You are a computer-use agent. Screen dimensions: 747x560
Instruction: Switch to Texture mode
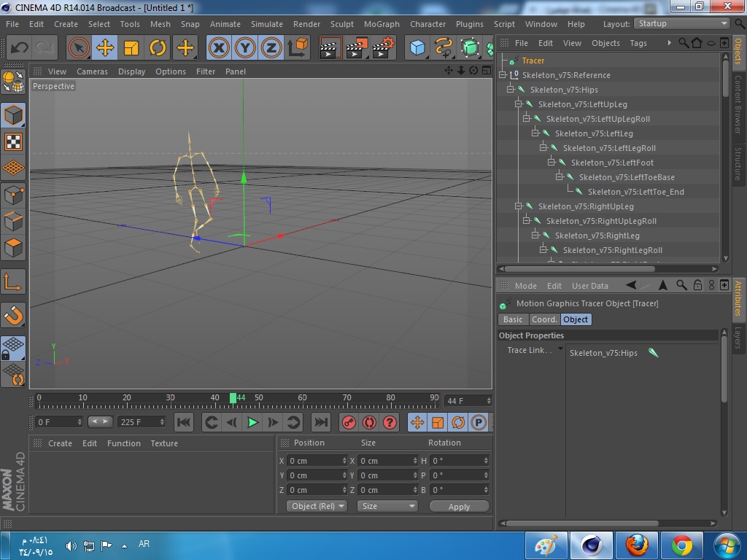point(13,142)
